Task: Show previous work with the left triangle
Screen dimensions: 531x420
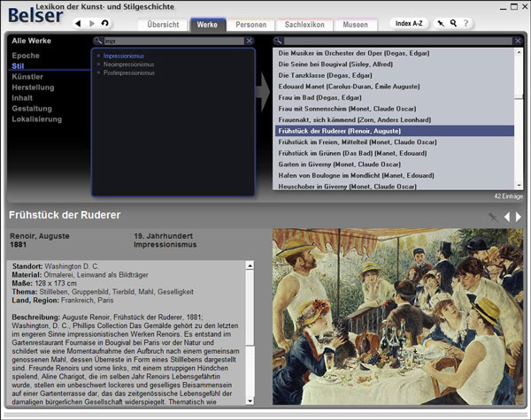Action: point(507,217)
